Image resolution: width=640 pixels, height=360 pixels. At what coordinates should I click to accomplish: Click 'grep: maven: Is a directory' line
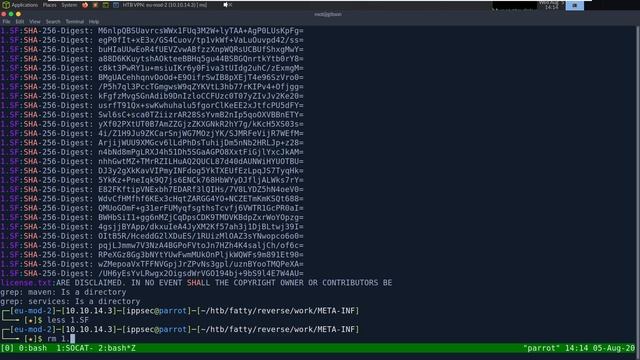point(63,292)
